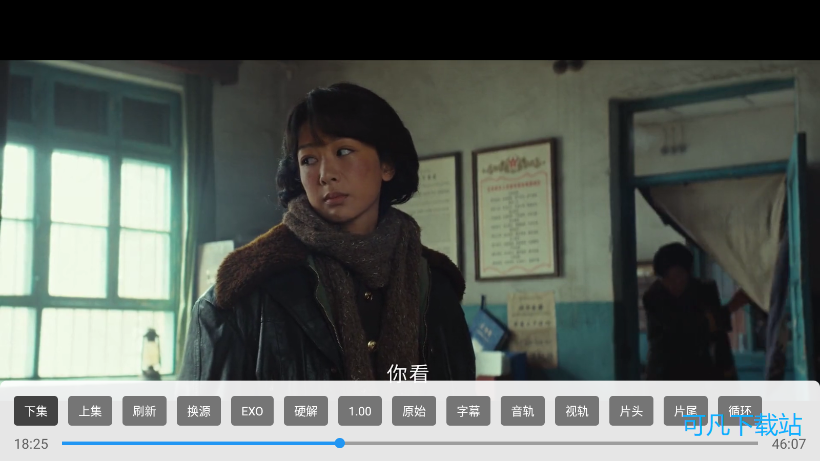820x461 pixels.
Task: Click the blue progress slider handle
Action: pos(340,443)
